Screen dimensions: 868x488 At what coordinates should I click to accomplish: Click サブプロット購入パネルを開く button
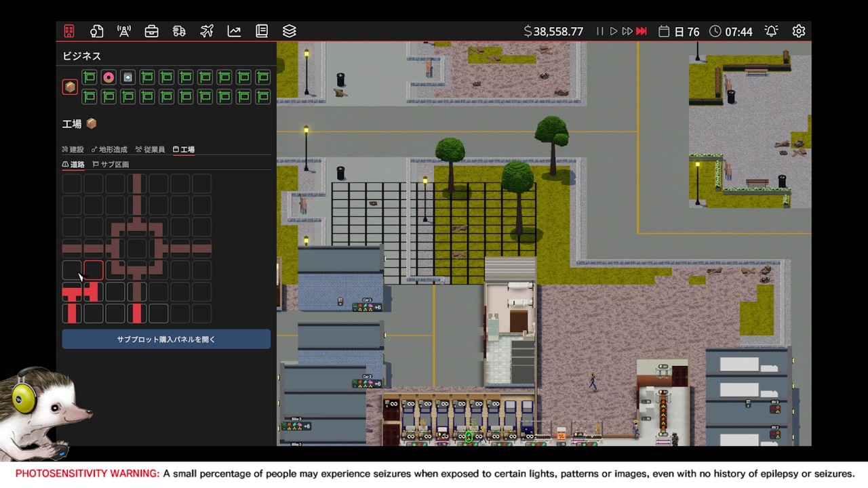[x=166, y=339]
